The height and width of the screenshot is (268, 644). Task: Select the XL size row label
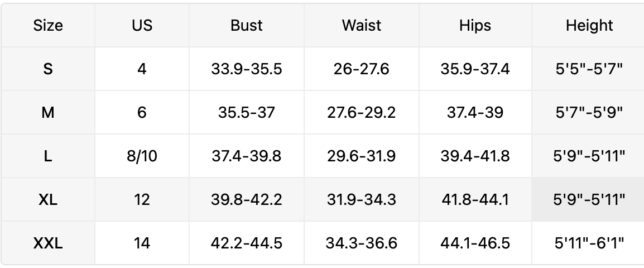click(48, 199)
